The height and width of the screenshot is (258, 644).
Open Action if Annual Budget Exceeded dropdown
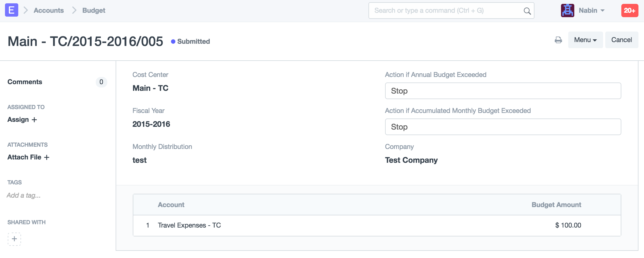click(x=503, y=91)
